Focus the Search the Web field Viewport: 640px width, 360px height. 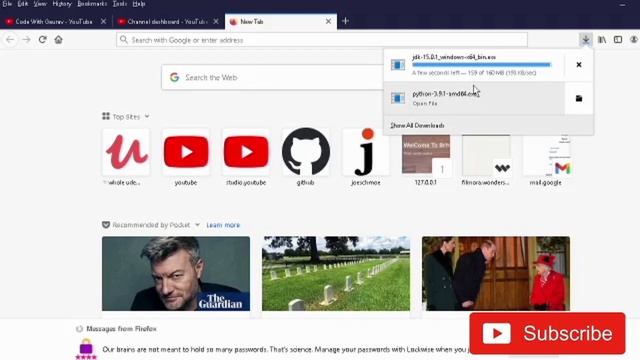[272, 77]
